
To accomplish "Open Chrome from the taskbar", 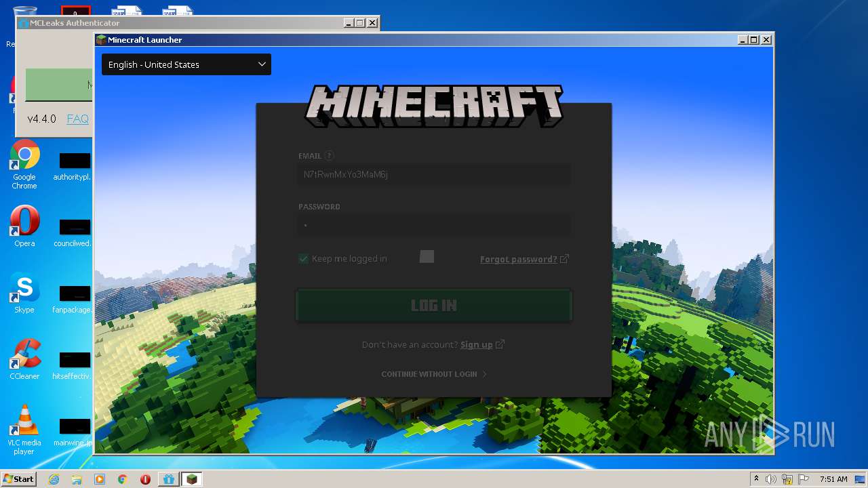I will click(x=122, y=479).
